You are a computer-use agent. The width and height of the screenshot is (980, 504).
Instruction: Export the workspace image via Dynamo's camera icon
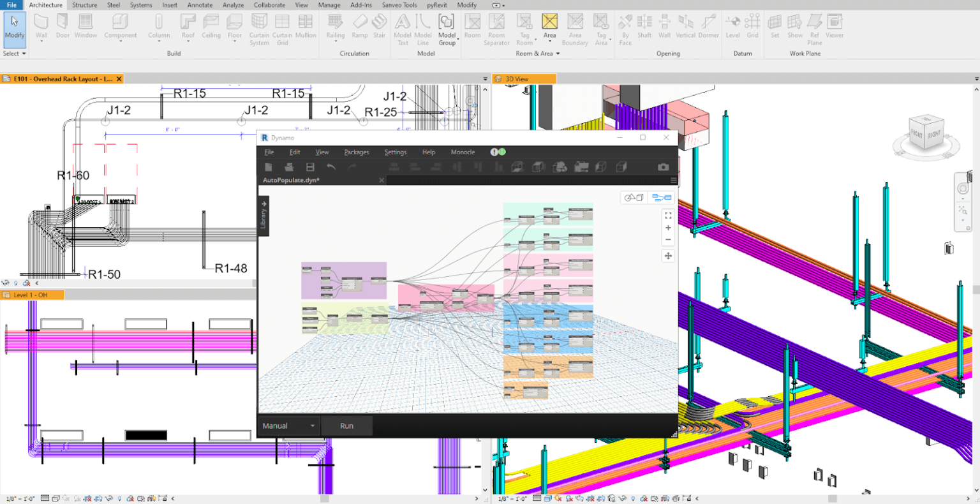[663, 167]
